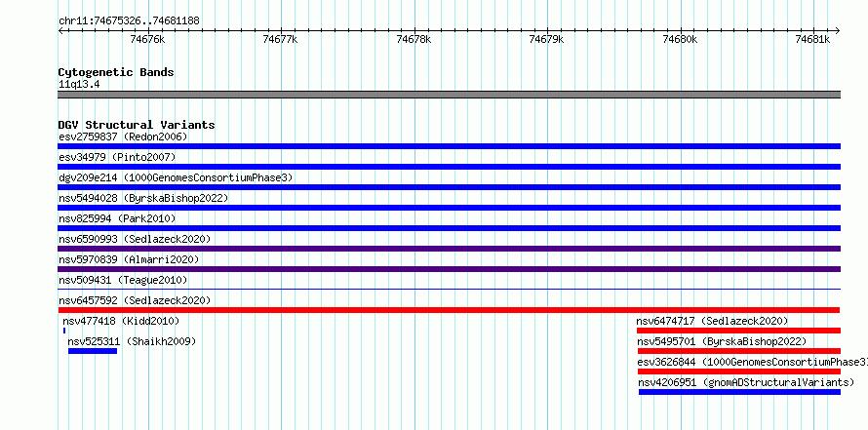Viewport: 868px width, 430px height.
Task: Click the 74680k ruler mark
Action: [x=681, y=39]
